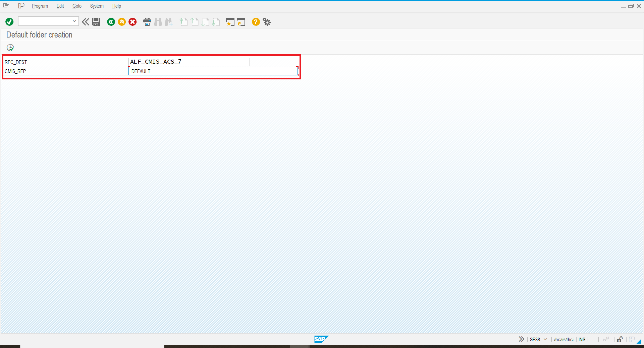Open the Goto menu
Viewport: 644px width, 348px height.
77,6
